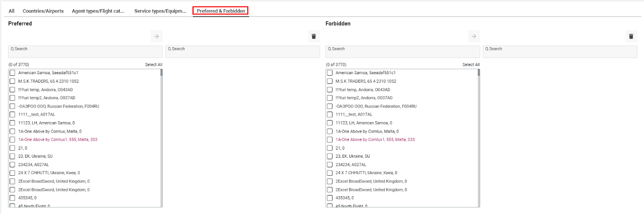This screenshot has height=214, width=644.
Task: Check 23, EK, Ukraine in Preferred list
Action: (12, 156)
